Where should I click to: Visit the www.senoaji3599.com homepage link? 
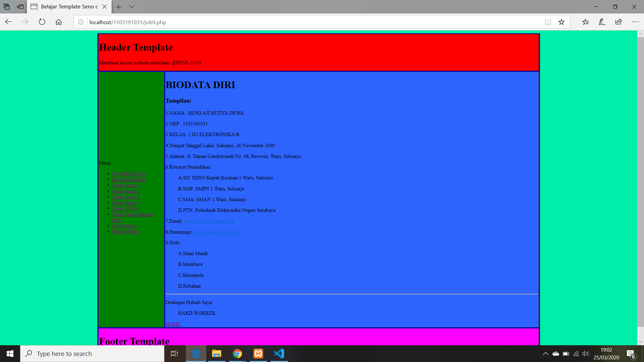217,232
